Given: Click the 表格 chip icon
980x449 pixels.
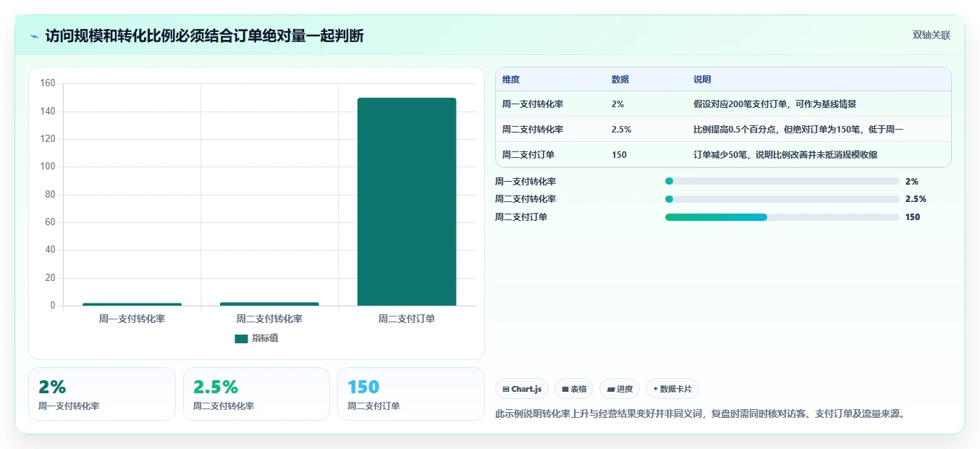Looking at the screenshot, I should click(x=565, y=390).
